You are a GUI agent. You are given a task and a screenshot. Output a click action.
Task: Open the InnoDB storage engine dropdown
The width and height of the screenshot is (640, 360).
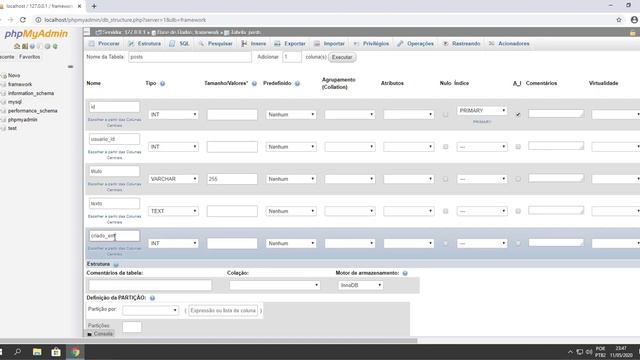(x=360, y=285)
